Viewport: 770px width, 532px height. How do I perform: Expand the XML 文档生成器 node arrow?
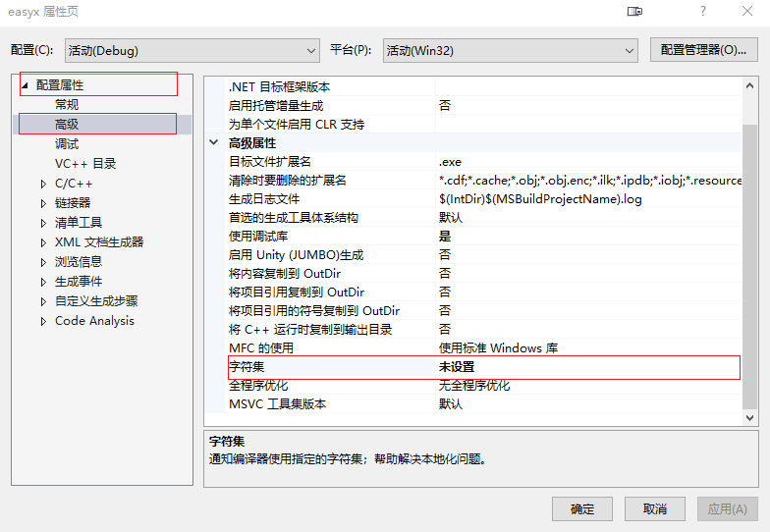pyautogui.click(x=43, y=242)
